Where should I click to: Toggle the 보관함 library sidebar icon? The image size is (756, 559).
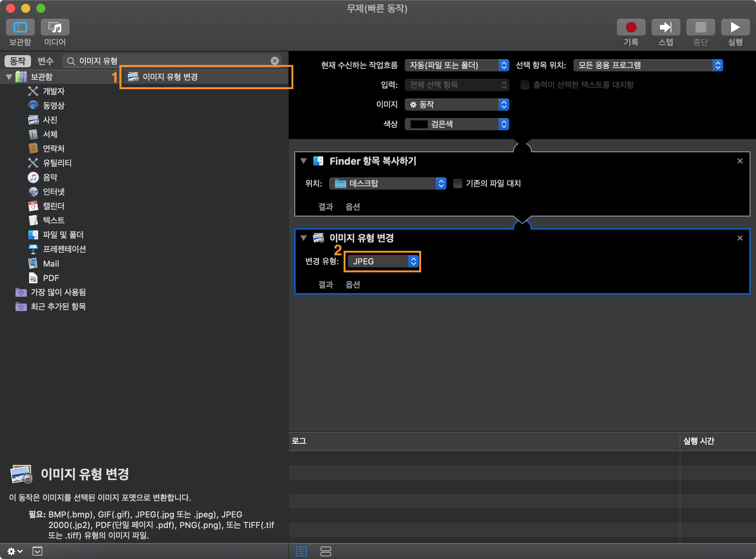pos(20,28)
